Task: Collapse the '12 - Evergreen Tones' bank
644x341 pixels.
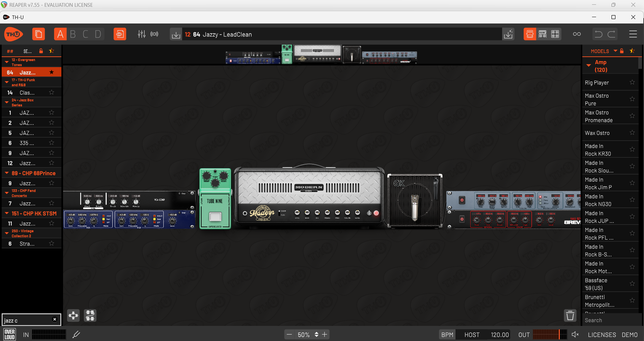Action: tap(7, 62)
